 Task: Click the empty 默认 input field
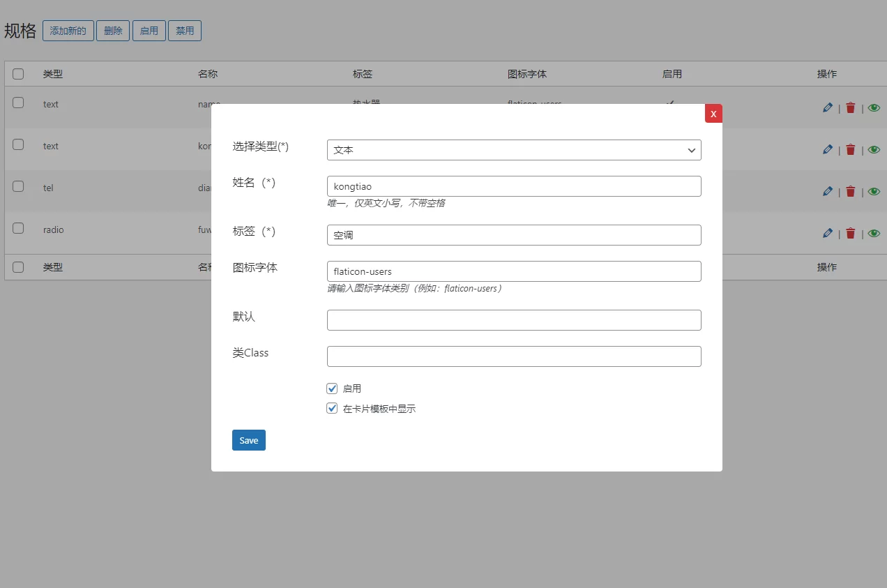514,320
